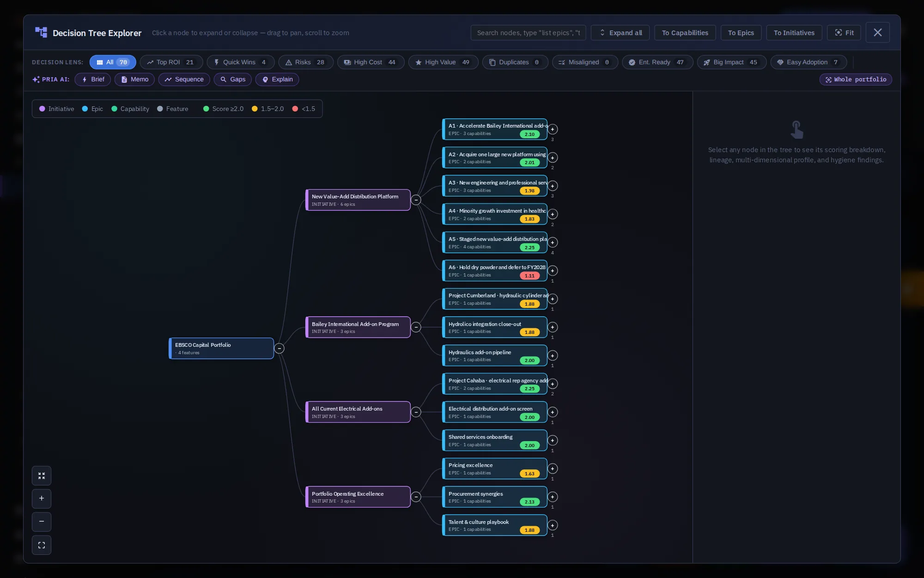Expand the A6 Hold dry powder epic
924x578 pixels.
(553, 271)
